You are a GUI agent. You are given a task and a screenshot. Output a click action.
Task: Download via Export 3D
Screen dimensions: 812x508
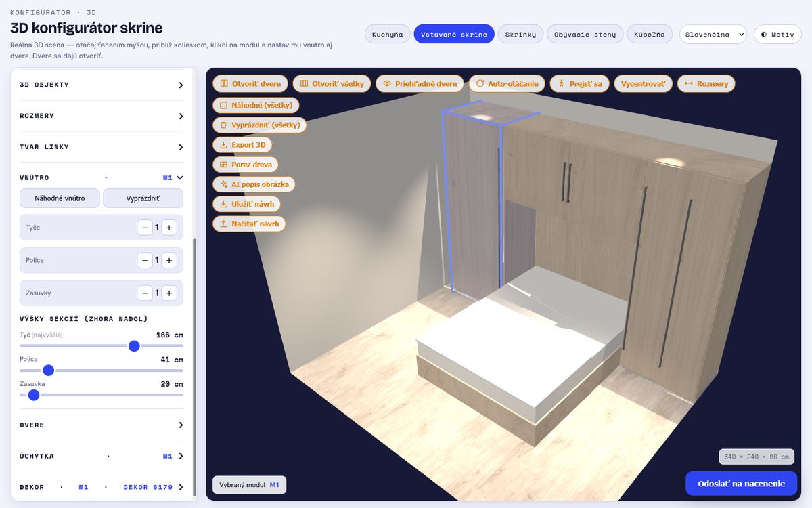pos(242,145)
